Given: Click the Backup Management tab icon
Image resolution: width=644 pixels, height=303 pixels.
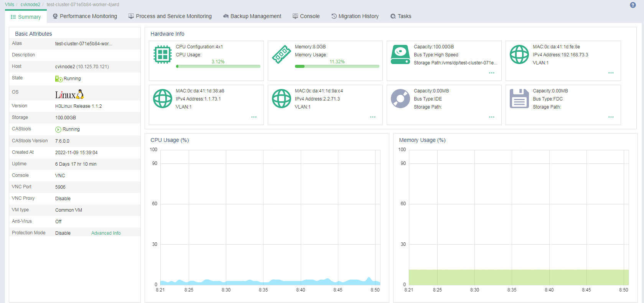Looking at the screenshot, I should coord(226,16).
